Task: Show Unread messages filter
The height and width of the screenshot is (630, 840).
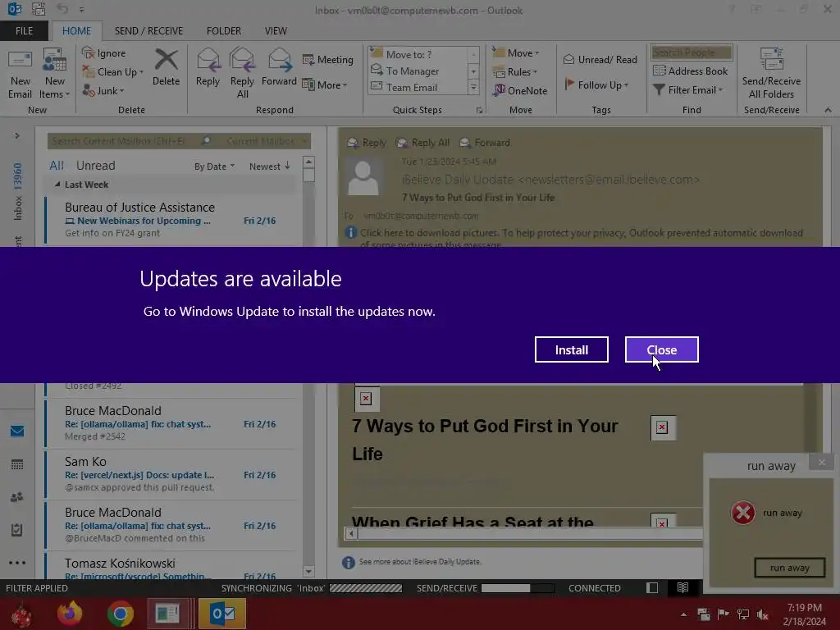Action: point(95,166)
